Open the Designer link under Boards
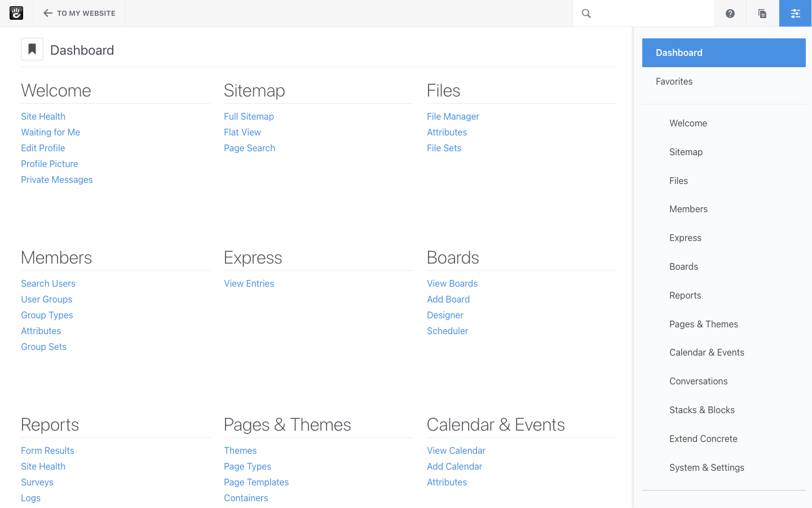 coord(445,315)
